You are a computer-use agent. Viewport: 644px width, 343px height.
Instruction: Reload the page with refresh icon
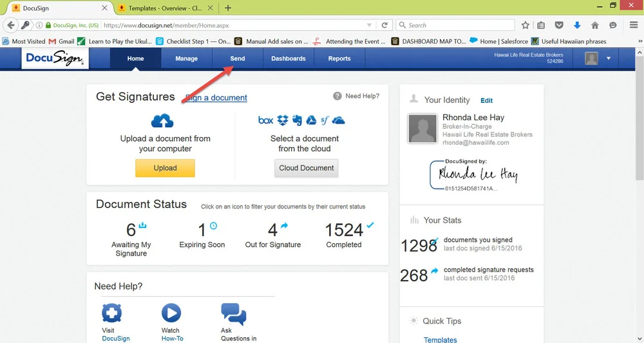[x=384, y=25]
